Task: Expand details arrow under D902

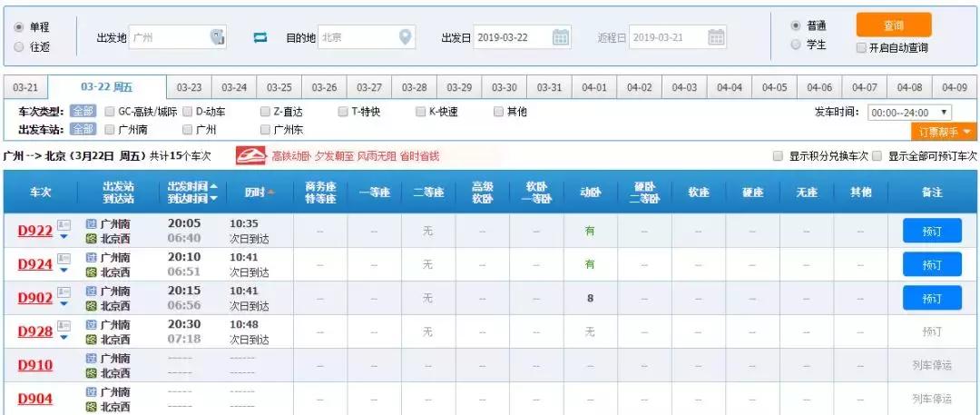Action: point(64,304)
